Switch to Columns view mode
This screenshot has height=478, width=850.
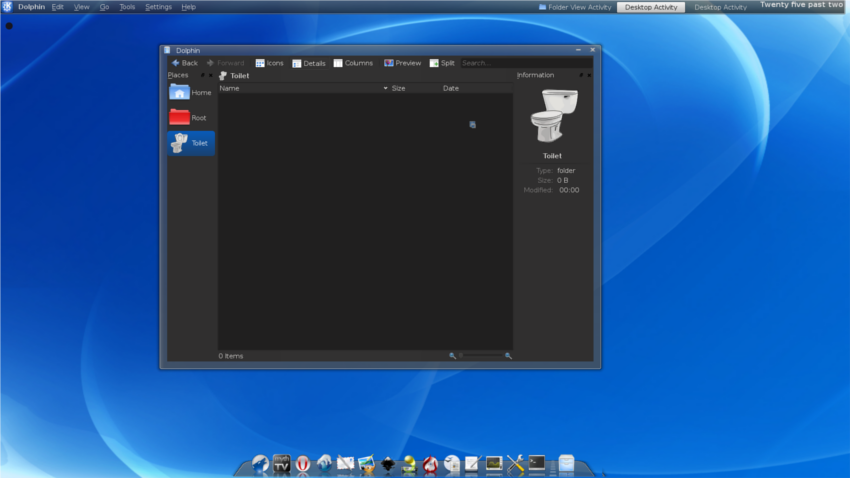[x=353, y=63]
